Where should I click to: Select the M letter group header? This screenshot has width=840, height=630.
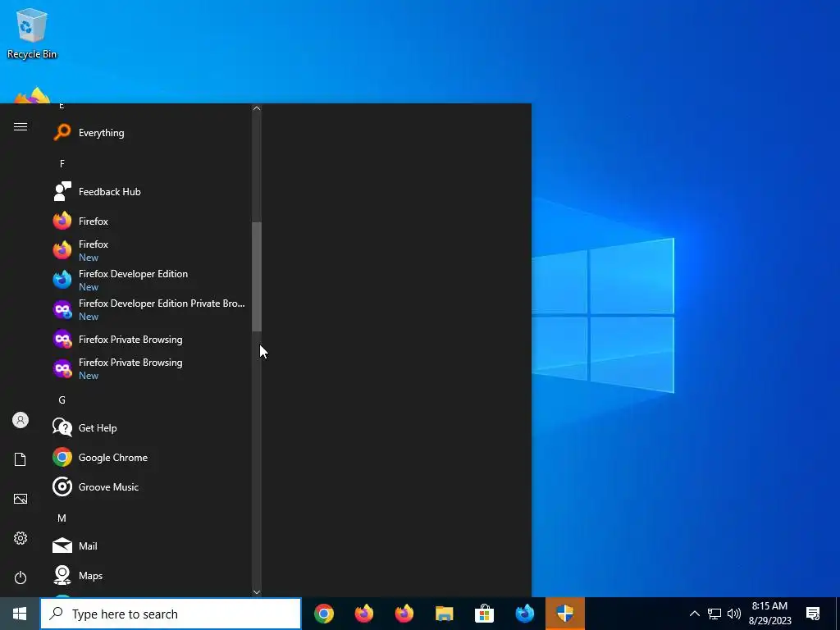point(62,518)
